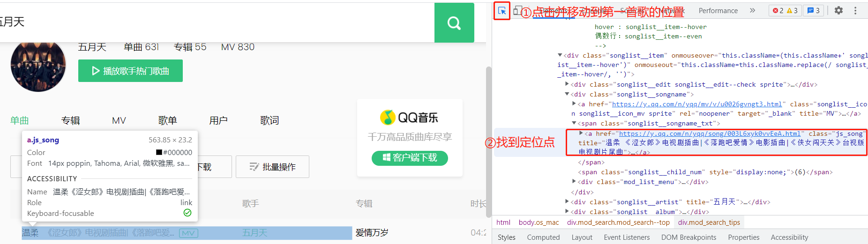Screen dimensions: 868x244
Task: Click the green search magnifier button
Action: tap(454, 22)
